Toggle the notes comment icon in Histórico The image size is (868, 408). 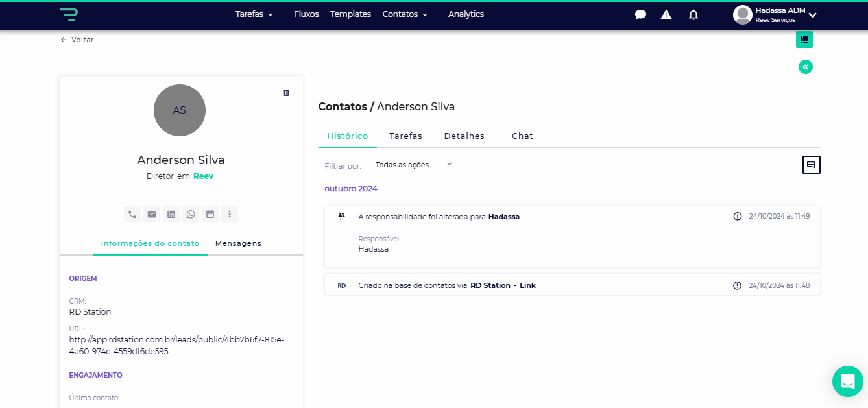tap(811, 165)
